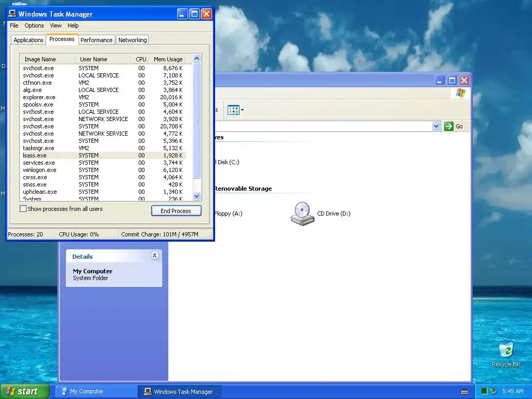Click Windows Task Manager taskbar button

point(180,391)
